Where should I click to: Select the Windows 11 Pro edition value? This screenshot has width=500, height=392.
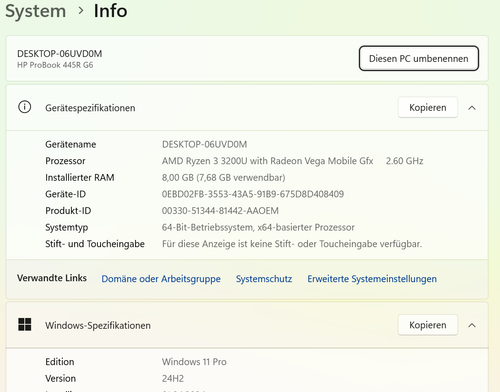pos(194,362)
